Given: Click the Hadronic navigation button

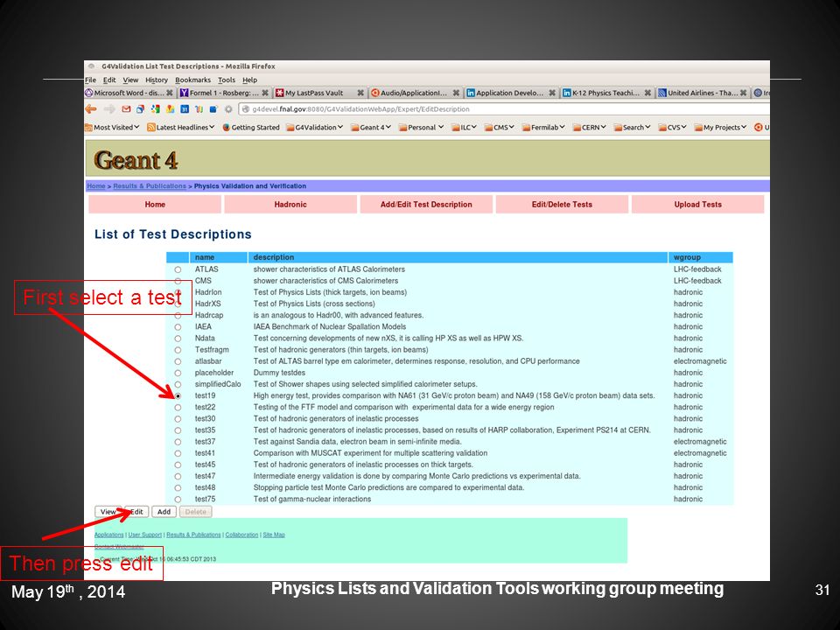Looking at the screenshot, I should [x=290, y=205].
